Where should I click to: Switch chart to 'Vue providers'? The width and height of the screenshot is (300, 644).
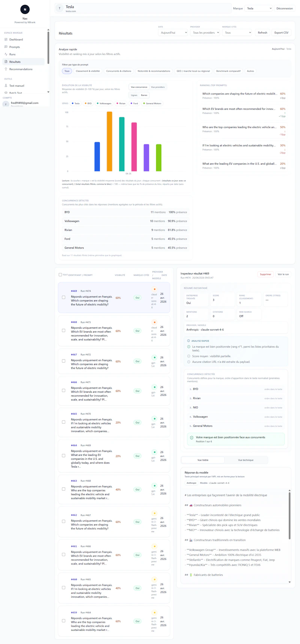157,87
